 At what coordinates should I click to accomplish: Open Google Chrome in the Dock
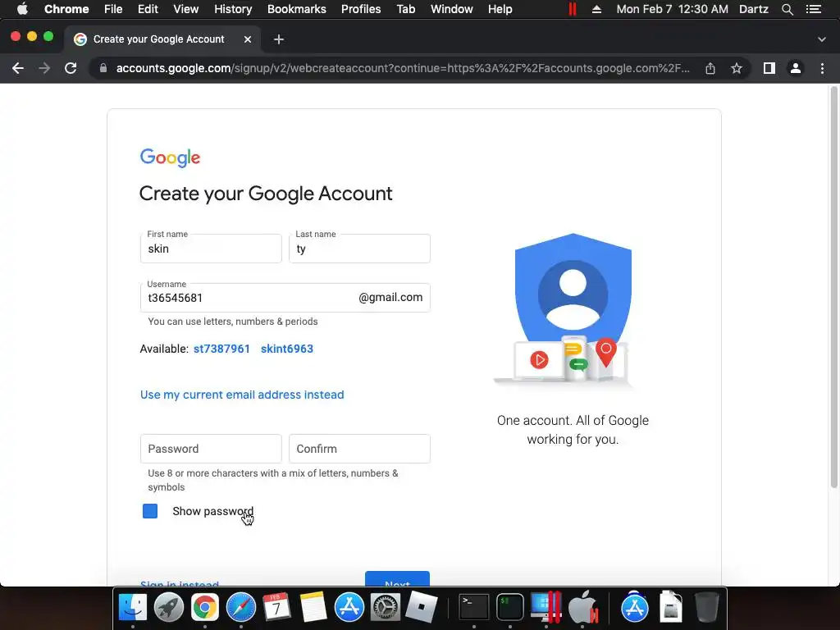coord(204,608)
